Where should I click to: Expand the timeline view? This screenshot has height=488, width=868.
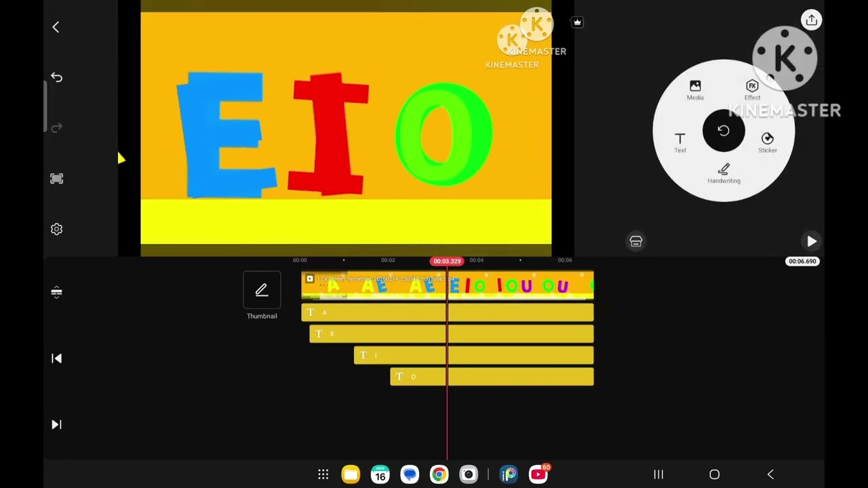click(x=56, y=292)
